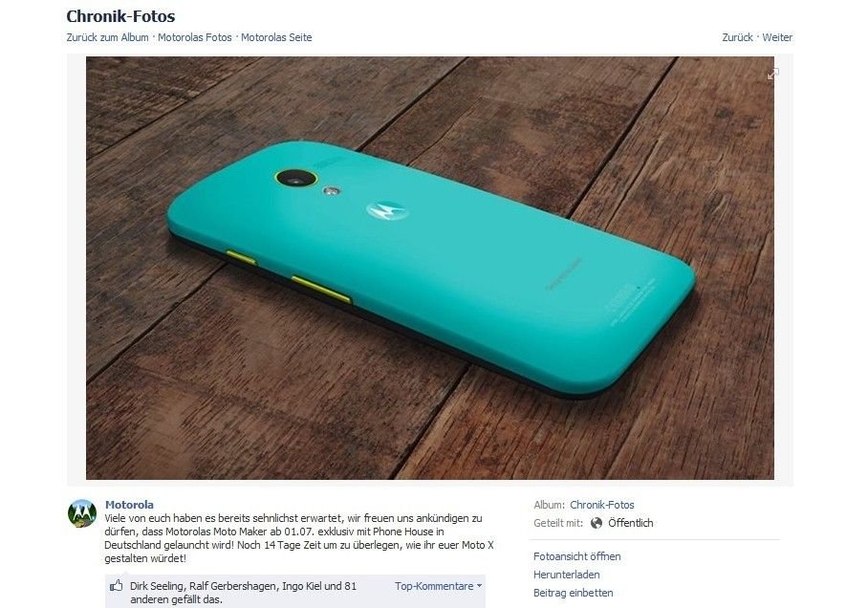
Task: Click the thumbs-up like icon
Action: [117, 586]
